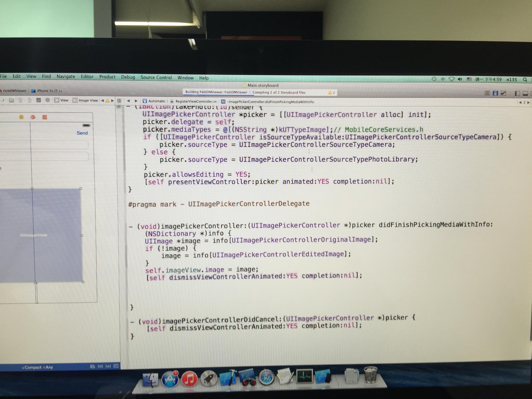Toggle the debug area visibility
Image resolution: width=532 pixels, height=399 pixels.
(525, 94)
